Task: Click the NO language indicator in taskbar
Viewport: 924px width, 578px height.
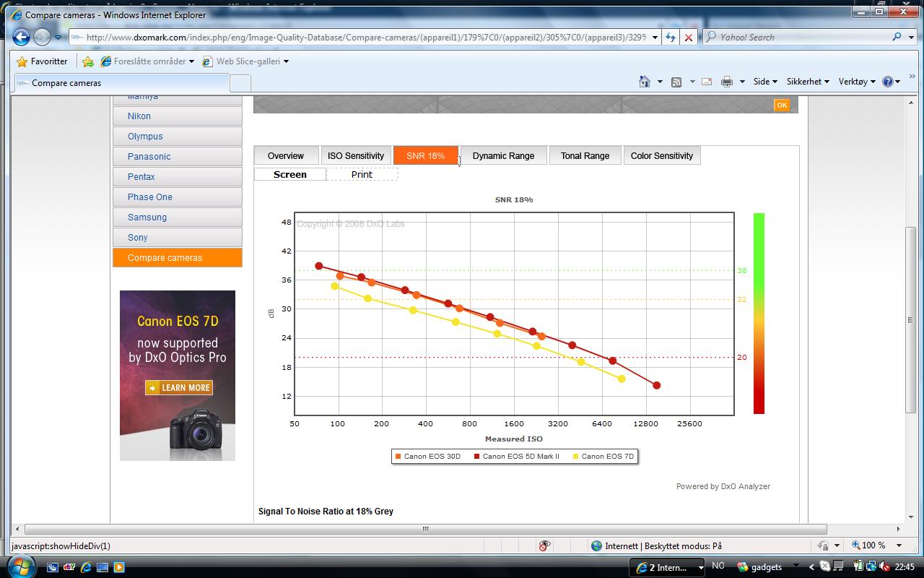Action: [x=718, y=566]
